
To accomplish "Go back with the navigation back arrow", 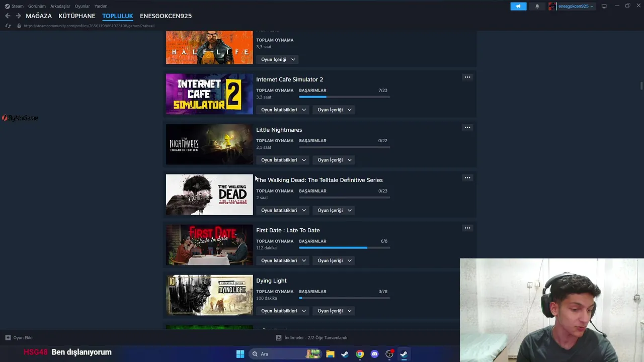I will coord(8,16).
